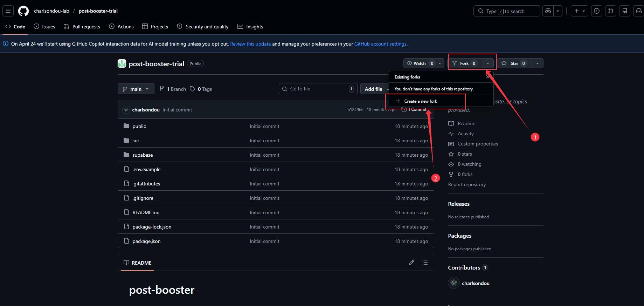Open the public folder
The height and width of the screenshot is (306, 644).
click(139, 126)
